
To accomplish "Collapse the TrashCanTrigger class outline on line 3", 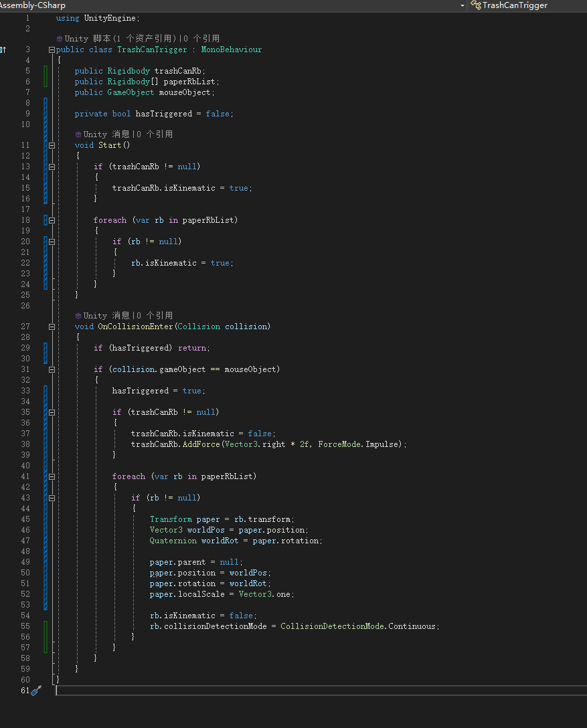I will [52, 50].
